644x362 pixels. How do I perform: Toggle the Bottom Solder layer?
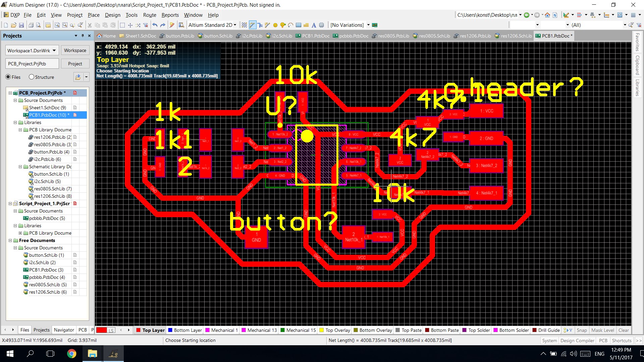pos(511,330)
